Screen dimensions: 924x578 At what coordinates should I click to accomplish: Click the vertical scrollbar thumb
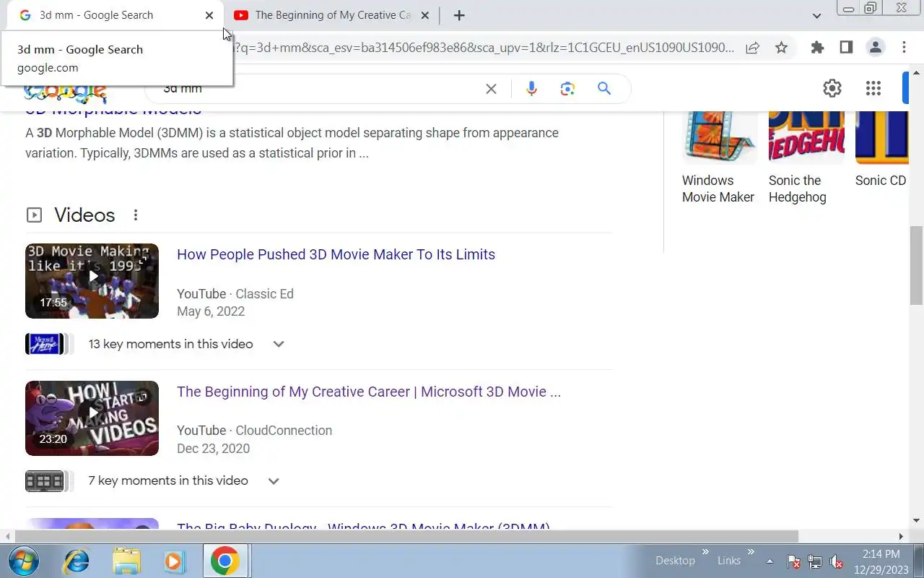pos(916,264)
